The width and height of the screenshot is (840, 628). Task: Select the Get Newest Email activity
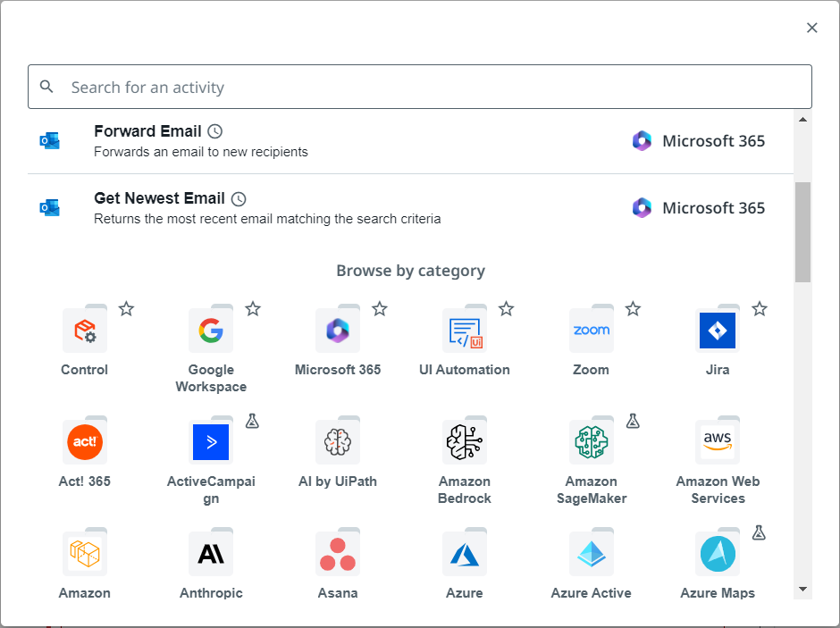click(159, 198)
